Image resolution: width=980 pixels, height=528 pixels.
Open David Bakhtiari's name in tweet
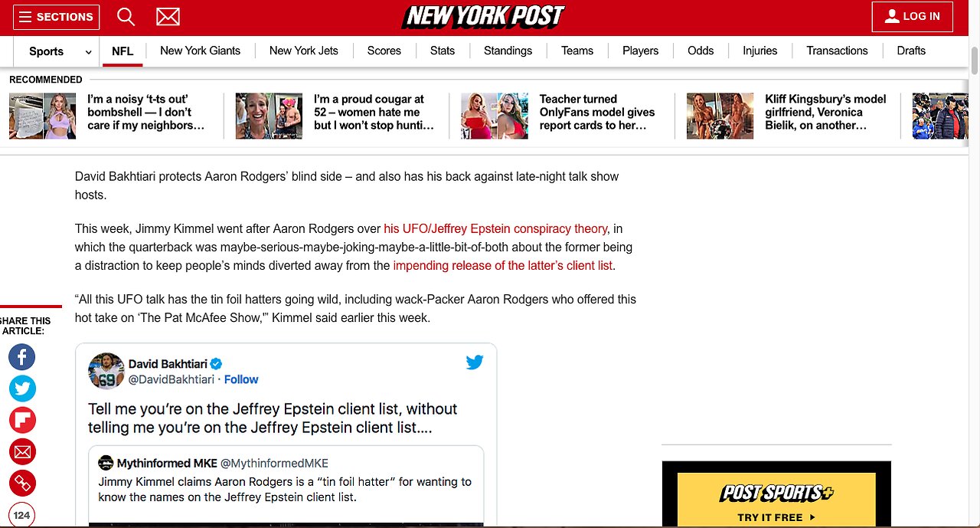tap(168, 364)
